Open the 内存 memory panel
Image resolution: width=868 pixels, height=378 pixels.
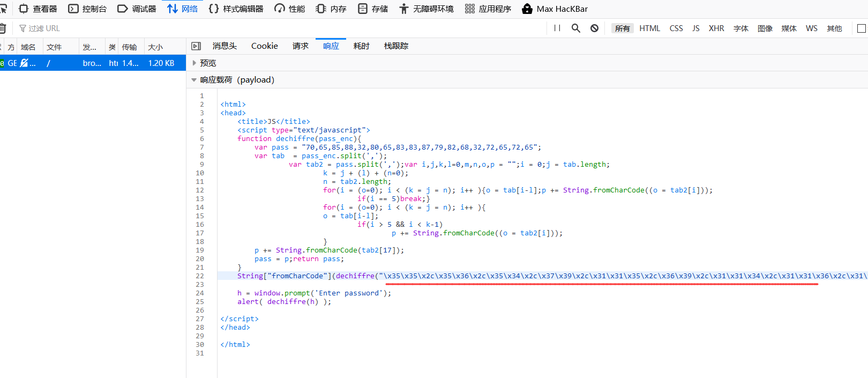331,9
